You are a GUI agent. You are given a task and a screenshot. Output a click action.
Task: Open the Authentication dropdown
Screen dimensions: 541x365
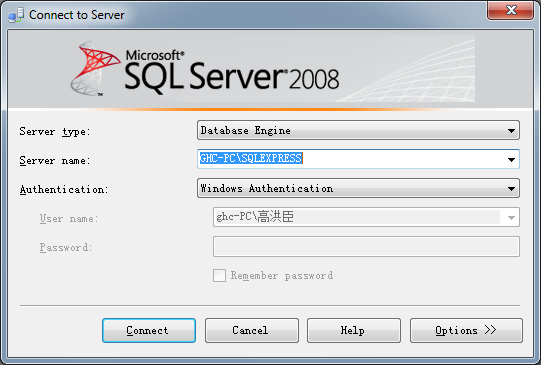click(x=358, y=188)
